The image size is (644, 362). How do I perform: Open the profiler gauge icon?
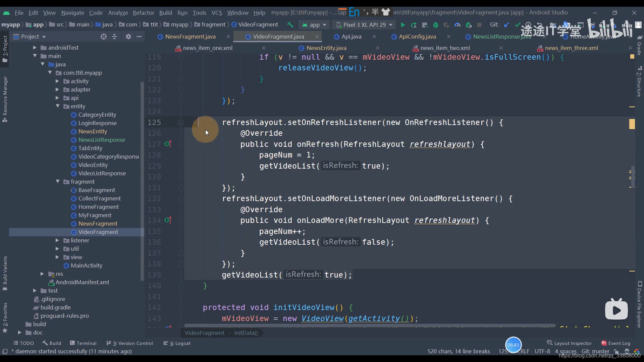point(458,25)
